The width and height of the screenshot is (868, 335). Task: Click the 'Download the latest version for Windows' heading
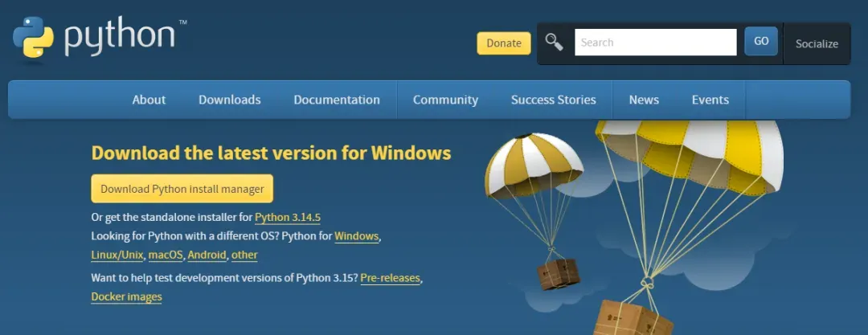272,153
